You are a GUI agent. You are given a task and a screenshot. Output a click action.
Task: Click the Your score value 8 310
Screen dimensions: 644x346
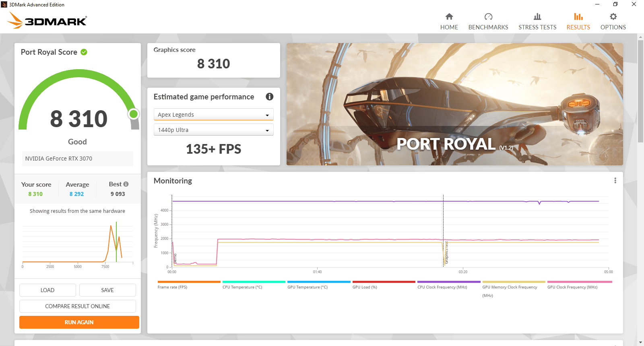pyautogui.click(x=35, y=194)
